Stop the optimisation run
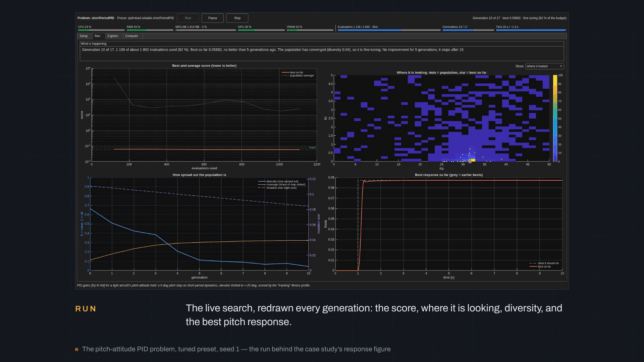 pos(237,18)
